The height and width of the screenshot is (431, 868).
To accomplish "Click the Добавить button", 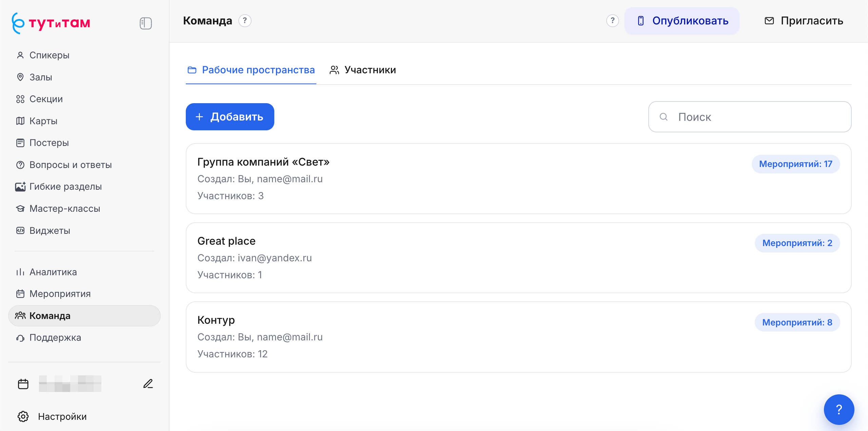I will pos(230,117).
